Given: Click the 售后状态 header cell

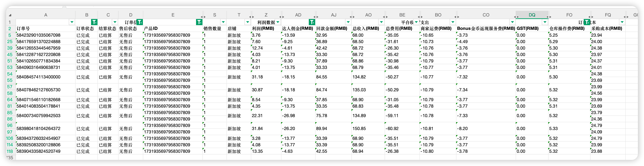Looking at the screenshot, I should pyautogui.click(x=131, y=29).
